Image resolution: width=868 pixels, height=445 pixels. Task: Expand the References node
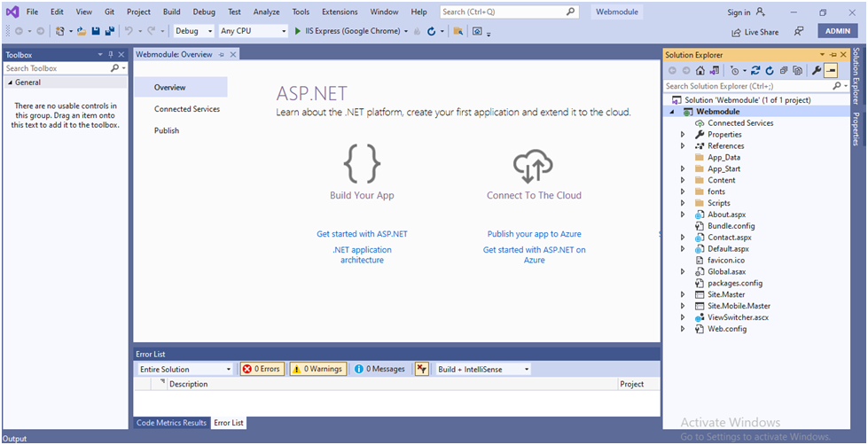point(683,146)
